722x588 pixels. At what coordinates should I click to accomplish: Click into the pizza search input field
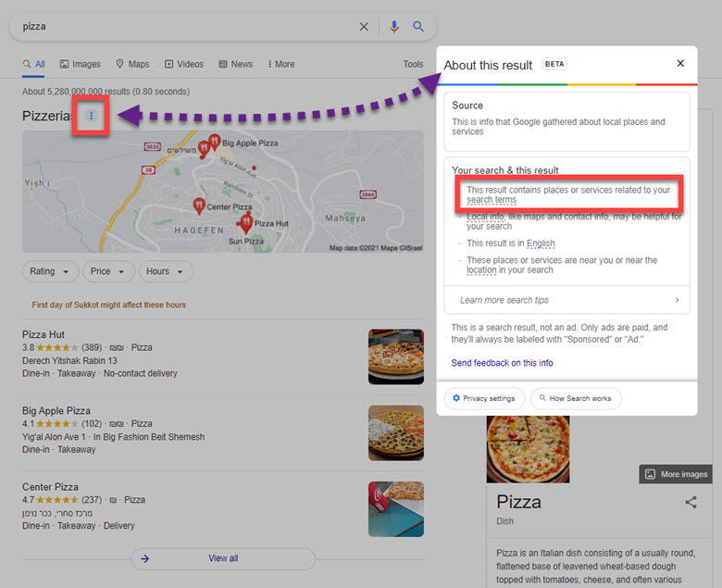(x=184, y=27)
